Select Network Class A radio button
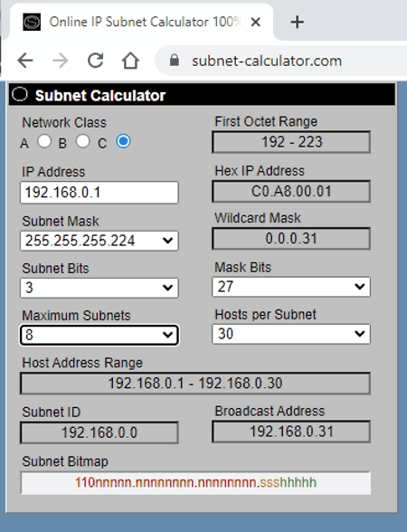Image resolution: width=407 pixels, height=532 pixels. point(44,141)
